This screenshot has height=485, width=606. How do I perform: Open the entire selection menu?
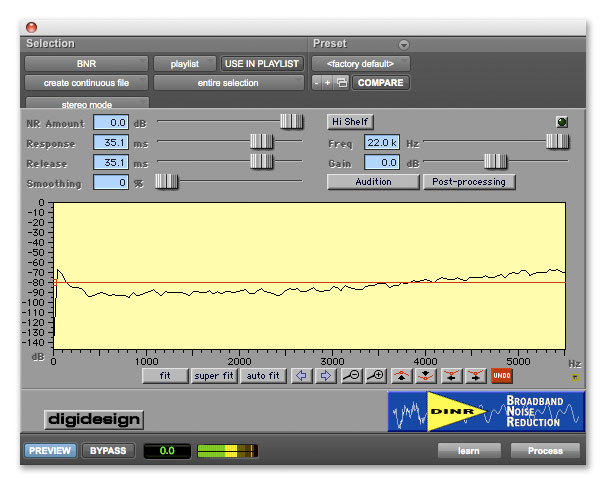pyautogui.click(x=227, y=83)
